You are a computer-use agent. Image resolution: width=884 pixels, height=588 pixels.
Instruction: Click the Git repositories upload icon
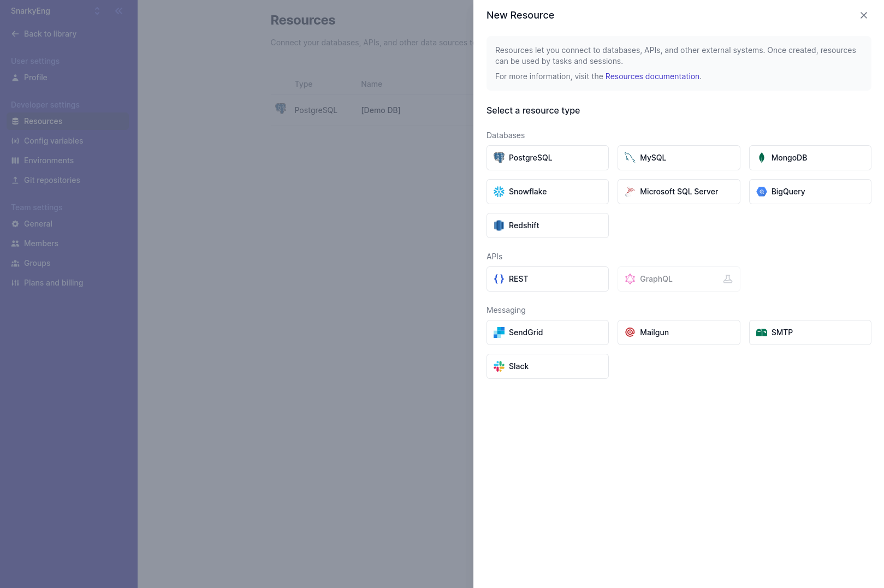tap(15, 180)
